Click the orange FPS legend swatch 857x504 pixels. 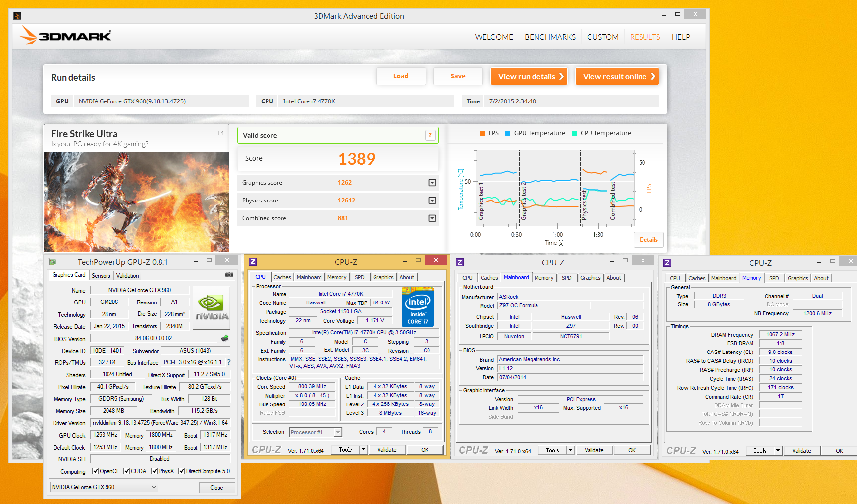tap(482, 133)
